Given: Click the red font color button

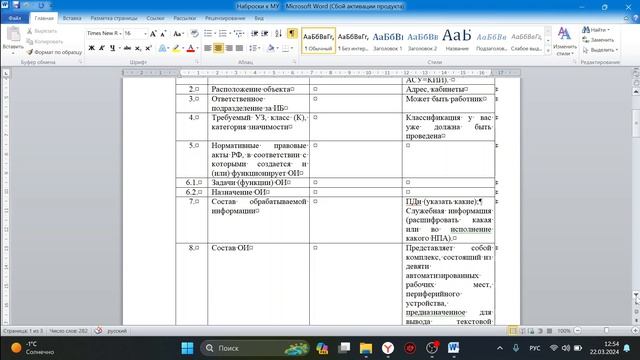Looking at the screenshot, I should pos(190,49).
